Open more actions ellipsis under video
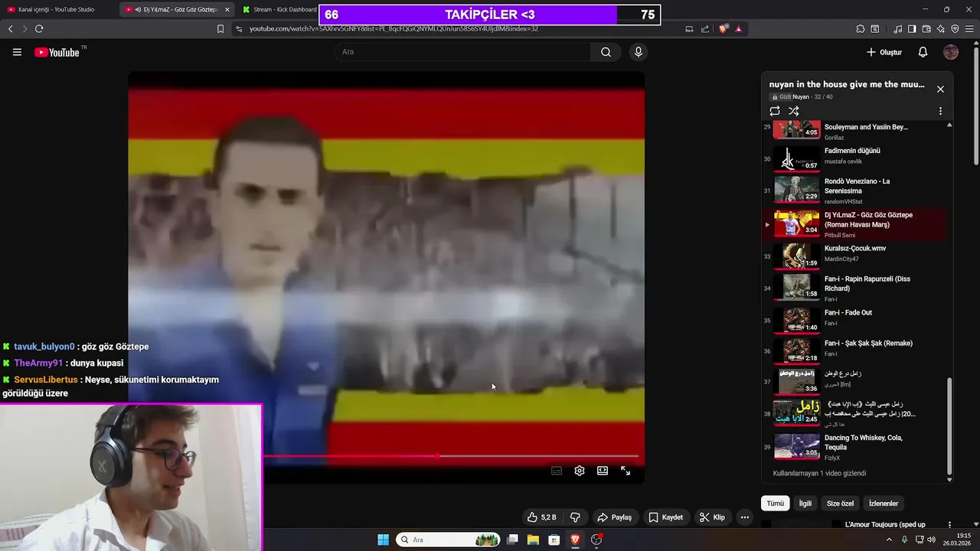Viewport: 980px width, 551px height. pyautogui.click(x=744, y=517)
